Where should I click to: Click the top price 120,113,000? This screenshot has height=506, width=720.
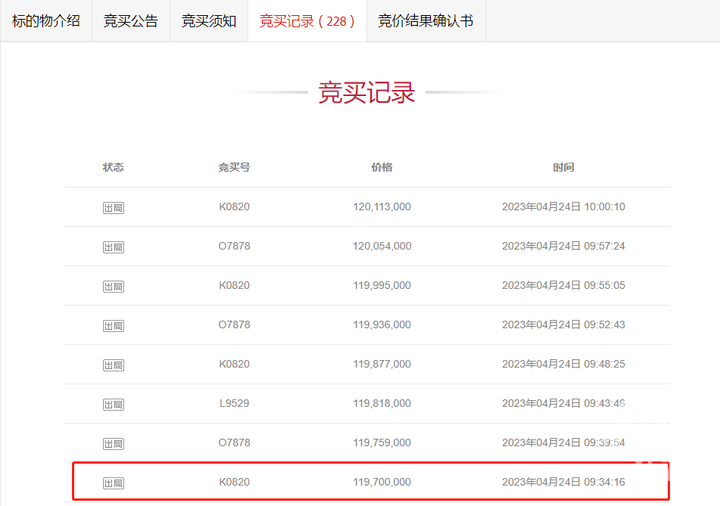tap(382, 207)
